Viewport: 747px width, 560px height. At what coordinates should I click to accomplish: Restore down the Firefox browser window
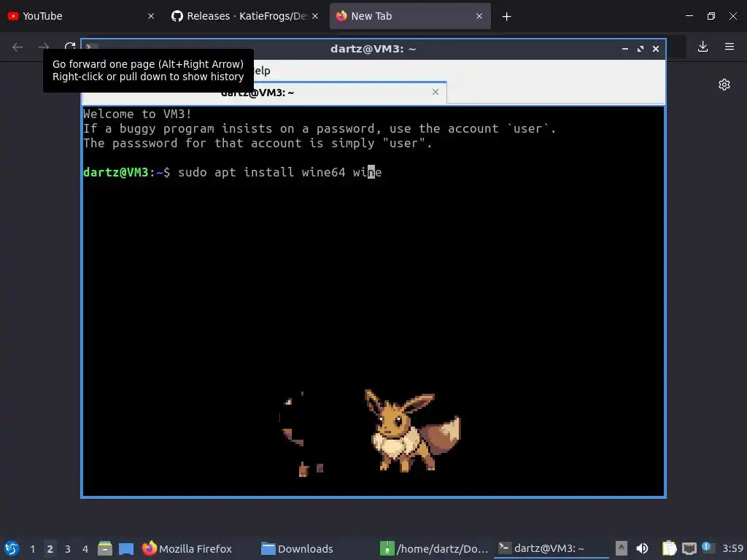point(711,16)
